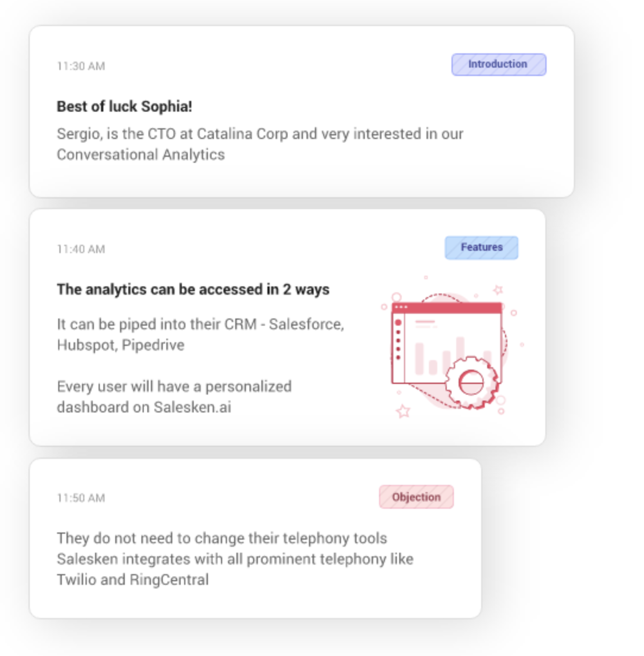The width and height of the screenshot is (644, 656).
Task: Click the small star above the dashboard graphic
Action: coord(498,289)
